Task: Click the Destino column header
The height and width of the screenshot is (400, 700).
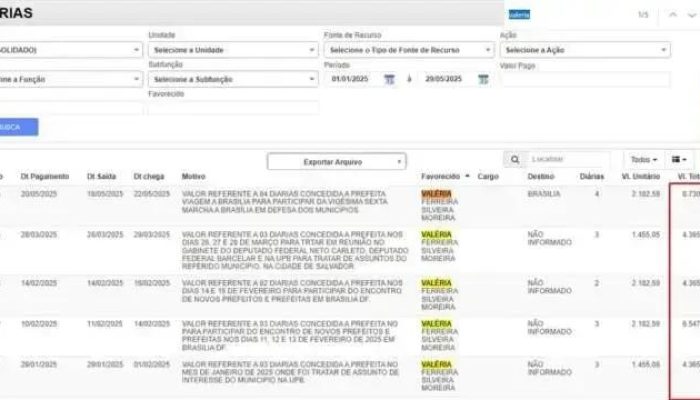Action: [540, 176]
